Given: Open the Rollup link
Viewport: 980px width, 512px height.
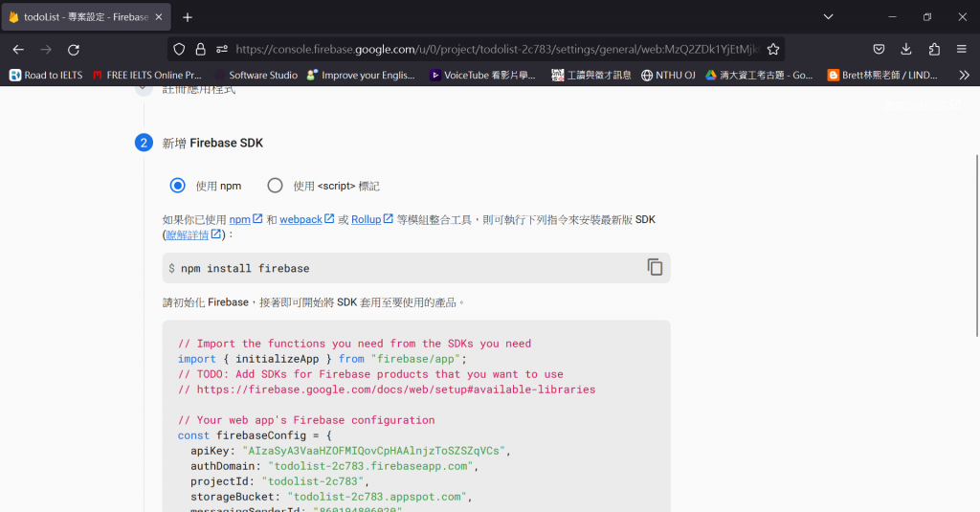Looking at the screenshot, I should tap(372, 219).
